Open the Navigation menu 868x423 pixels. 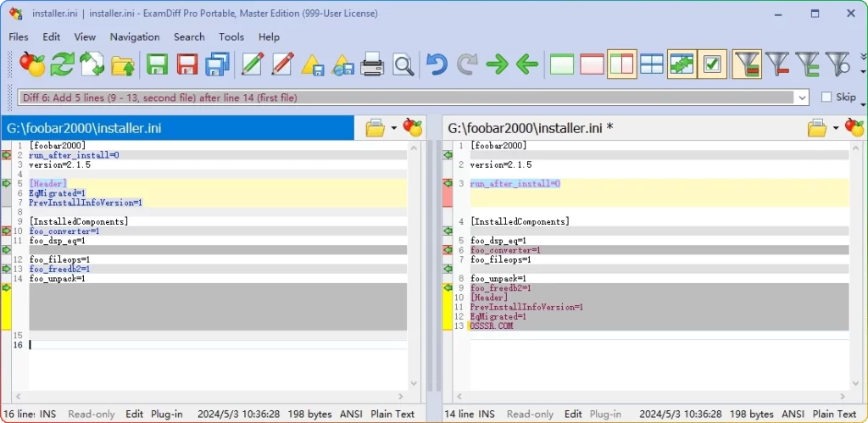point(135,36)
